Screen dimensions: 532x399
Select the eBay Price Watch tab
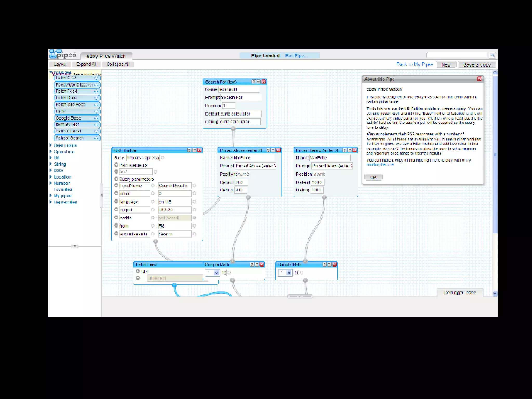tap(106, 56)
